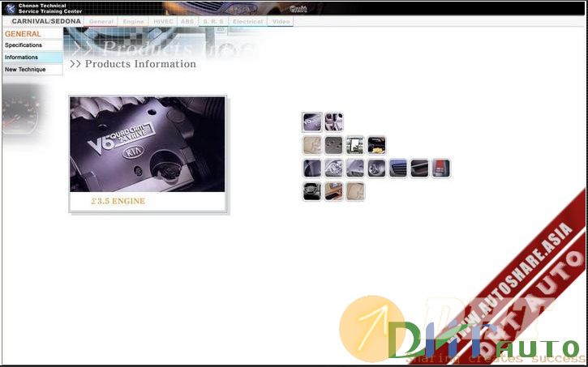The image size is (588, 367).
Task: Open the wood-grain console tray thumbnail
Action: tap(333, 191)
